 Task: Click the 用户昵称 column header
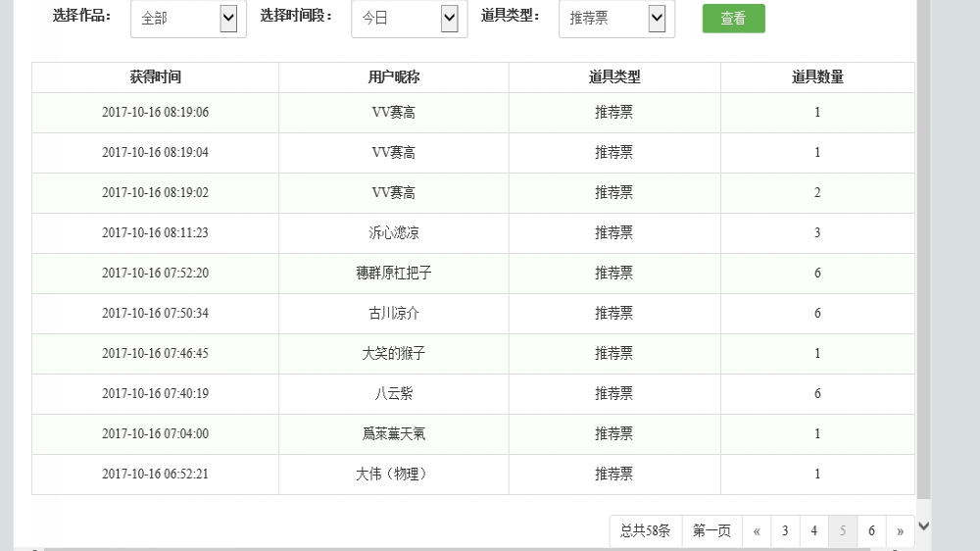(394, 77)
